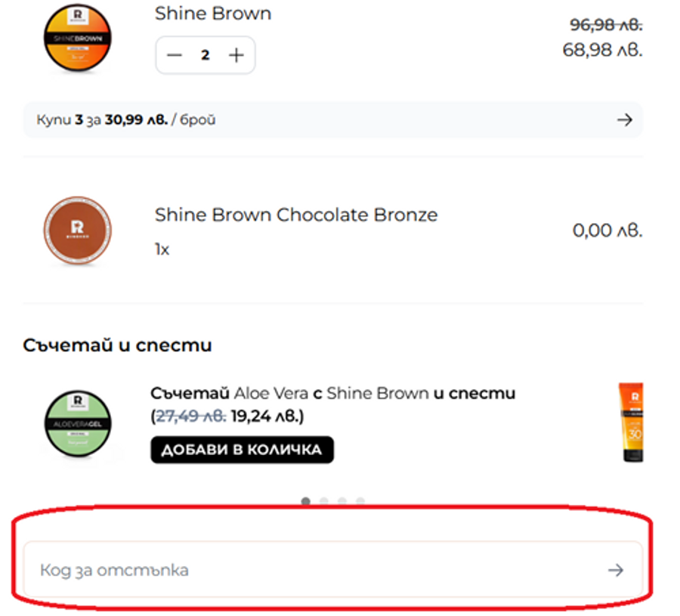Click the Aloe Vera Gel bundle image
680x616 pixels.
click(79, 423)
